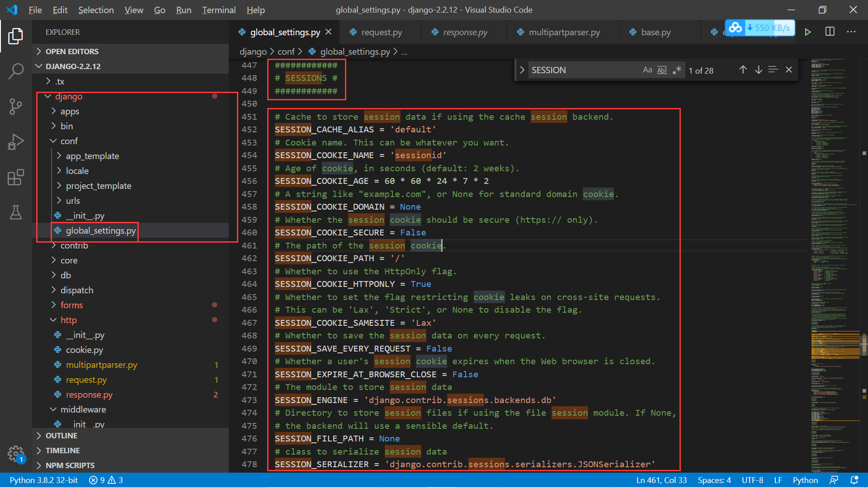Expand the project_template folder
The width and height of the screenshot is (868, 488).
click(99, 186)
